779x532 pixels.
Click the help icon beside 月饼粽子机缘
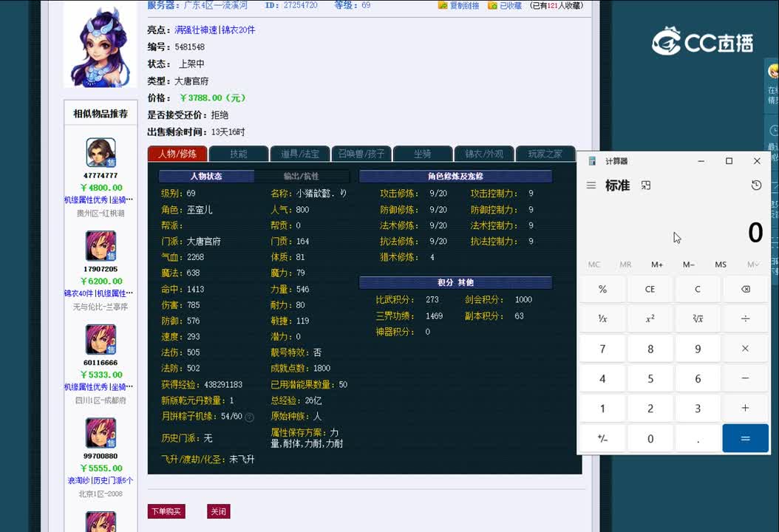[249, 417]
